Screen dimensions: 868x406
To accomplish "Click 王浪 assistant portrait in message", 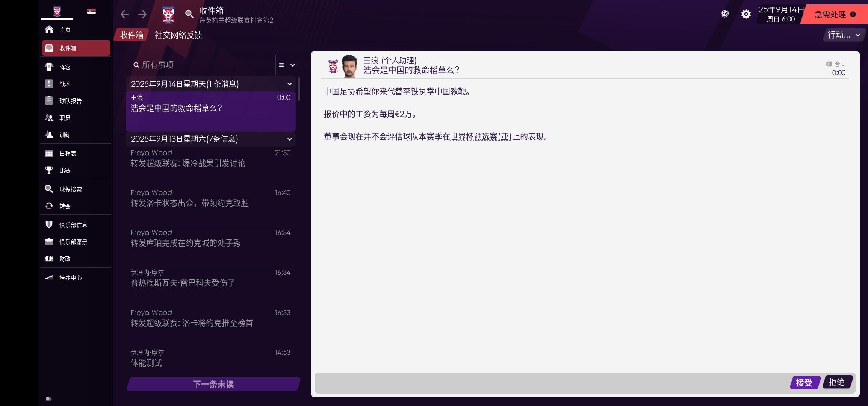I will tap(349, 66).
